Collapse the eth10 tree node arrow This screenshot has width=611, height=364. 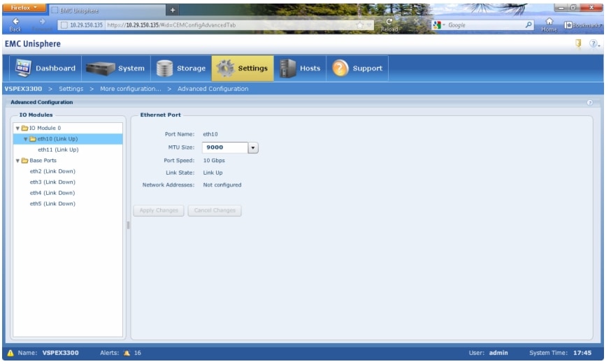tap(26, 139)
